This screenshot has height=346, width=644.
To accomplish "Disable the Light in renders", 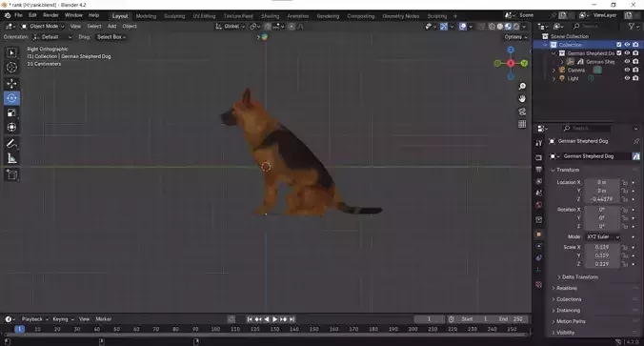I will coord(635,78).
